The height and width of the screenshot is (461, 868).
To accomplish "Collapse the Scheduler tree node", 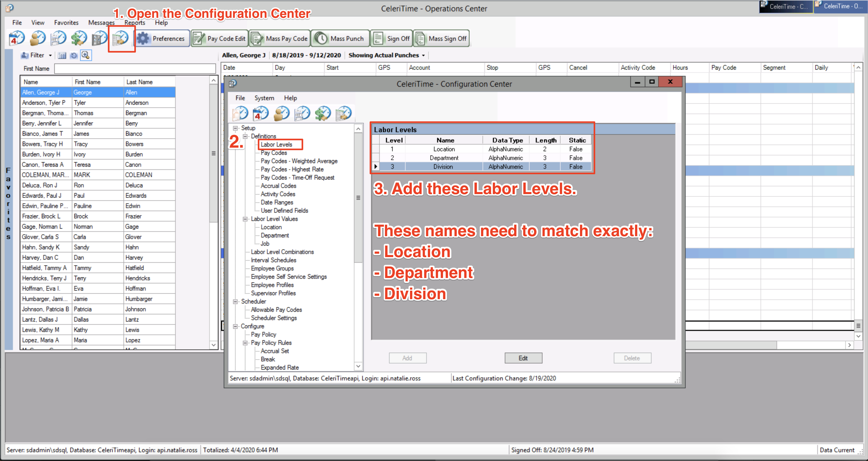I will click(x=236, y=301).
